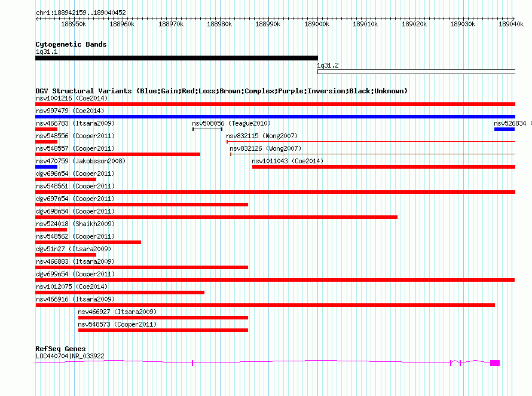
Task: Click the nsv1012075 (Coe2014) label
Action: (72, 287)
